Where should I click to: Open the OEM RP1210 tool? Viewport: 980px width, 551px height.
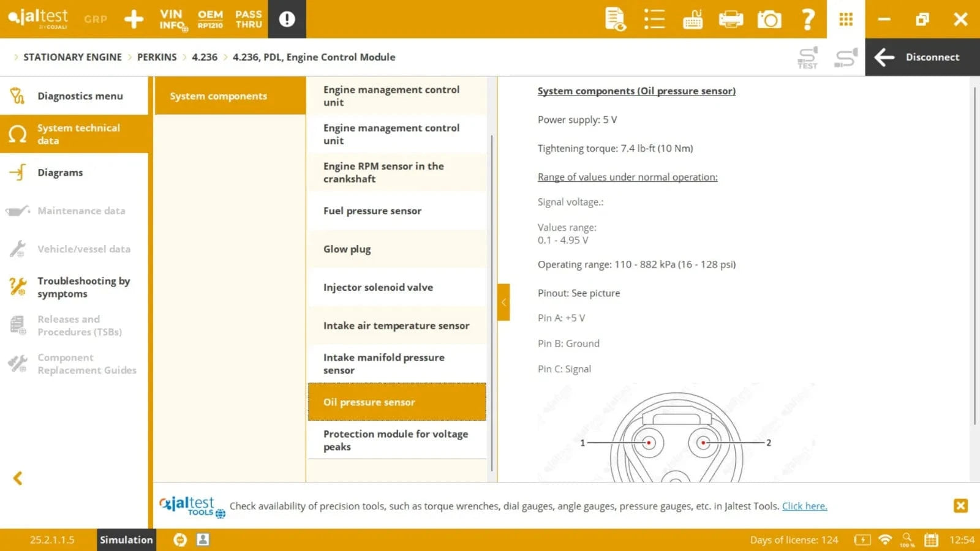click(x=210, y=19)
